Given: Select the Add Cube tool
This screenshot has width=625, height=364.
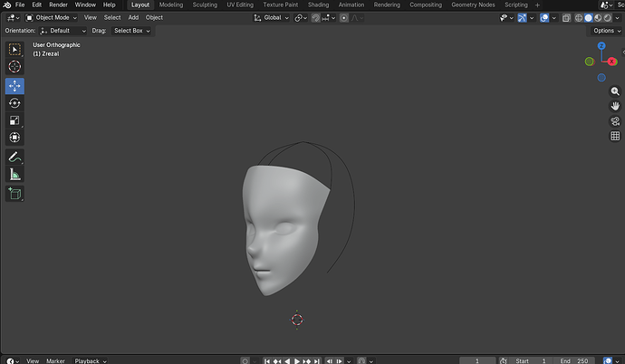Looking at the screenshot, I should coord(14,194).
